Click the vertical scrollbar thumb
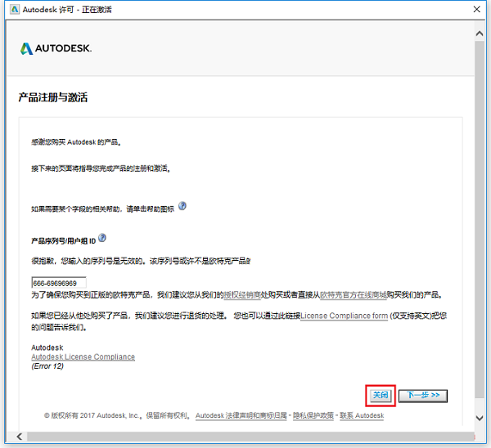This screenshot has width=491, height=448. (x=480, y=219)
